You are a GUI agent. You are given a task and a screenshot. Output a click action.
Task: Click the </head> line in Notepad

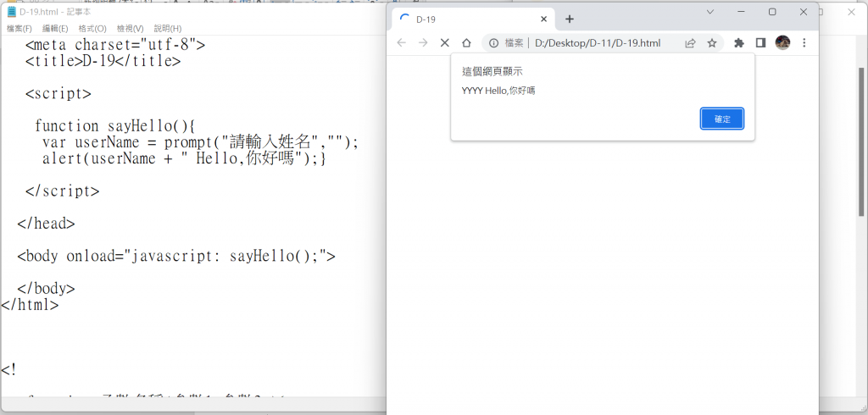(x=46, y=224)
